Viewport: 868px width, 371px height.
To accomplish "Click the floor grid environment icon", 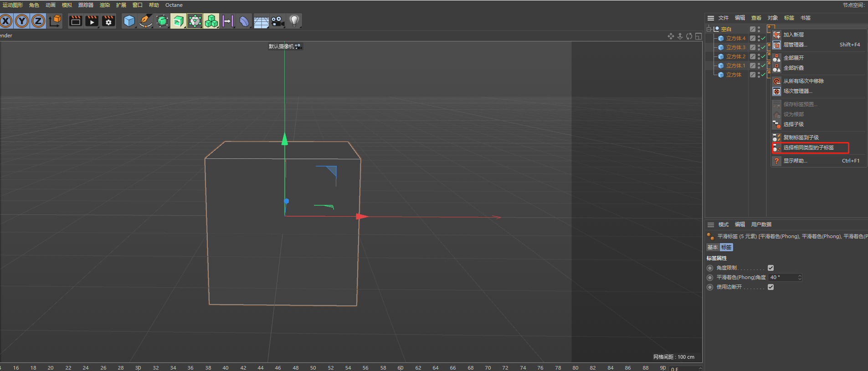I will [x=261, y=21].
